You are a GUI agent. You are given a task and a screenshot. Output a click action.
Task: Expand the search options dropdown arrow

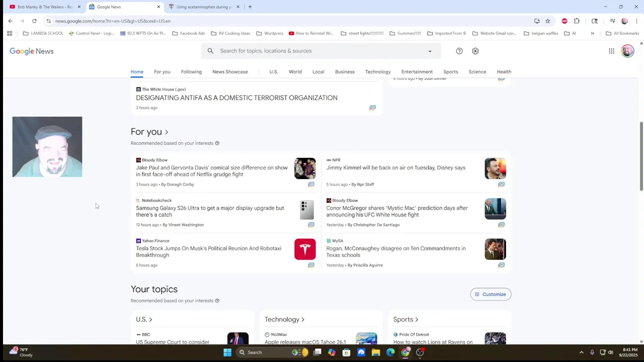pos(430,51)
